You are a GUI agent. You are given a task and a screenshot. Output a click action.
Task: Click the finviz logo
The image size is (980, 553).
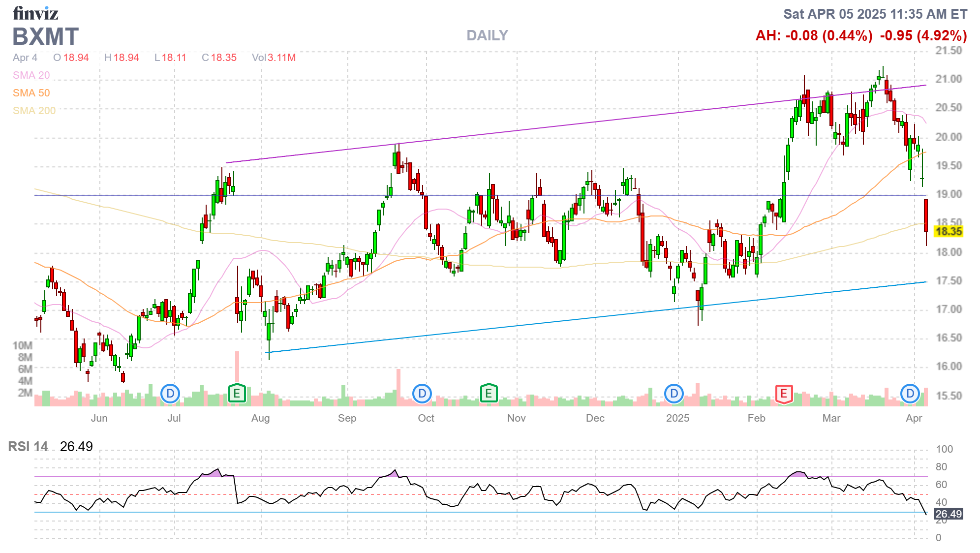pyautogui.click(x=35, y=13)
